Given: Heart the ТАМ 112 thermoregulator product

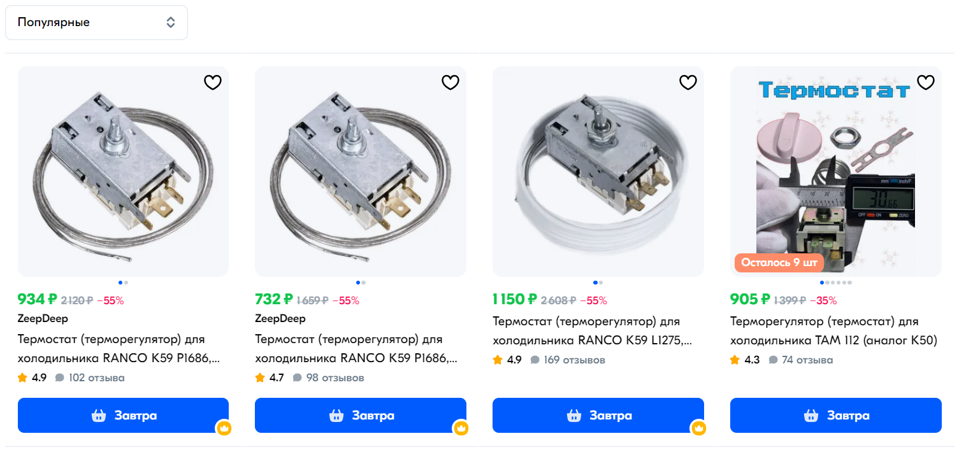Looking at the screenshot, I should coord(925,83).
